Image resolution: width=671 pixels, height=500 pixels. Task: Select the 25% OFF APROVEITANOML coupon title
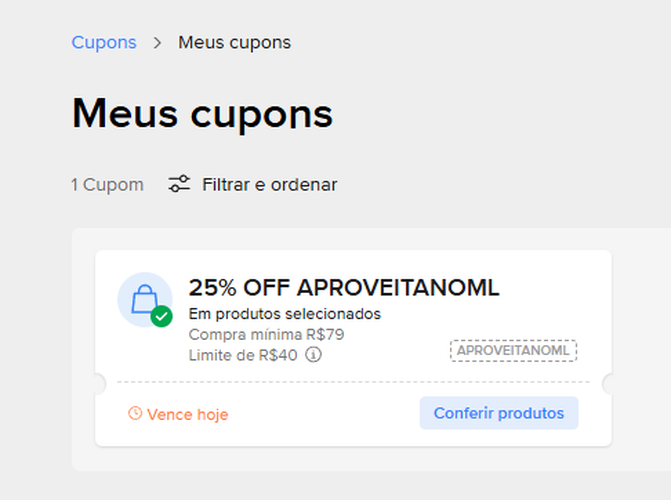(344, 288)
